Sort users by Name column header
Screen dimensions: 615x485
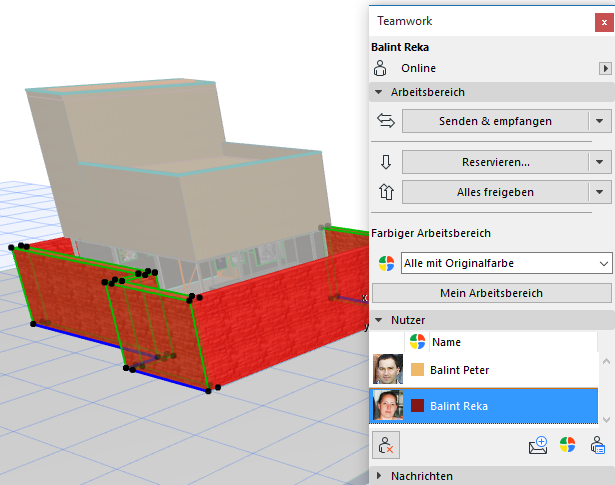pos(446,342)
